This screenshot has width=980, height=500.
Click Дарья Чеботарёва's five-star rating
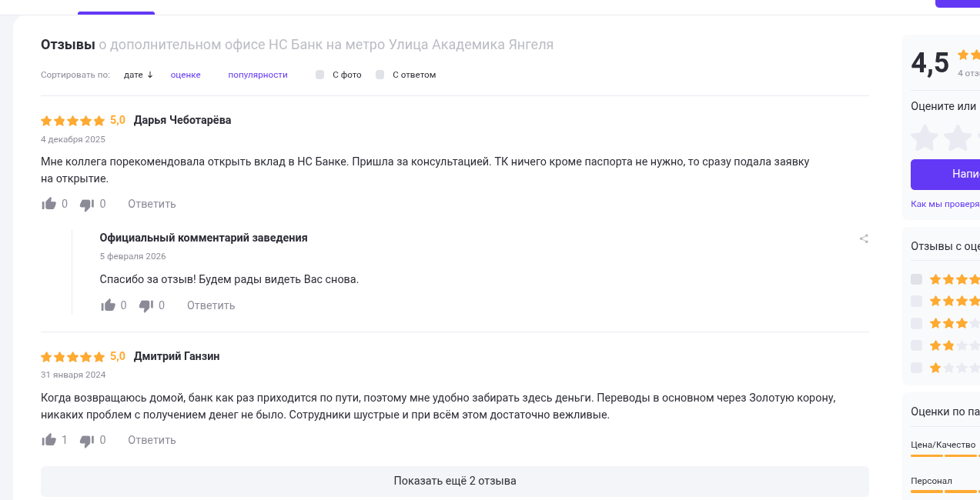point(72,121)
